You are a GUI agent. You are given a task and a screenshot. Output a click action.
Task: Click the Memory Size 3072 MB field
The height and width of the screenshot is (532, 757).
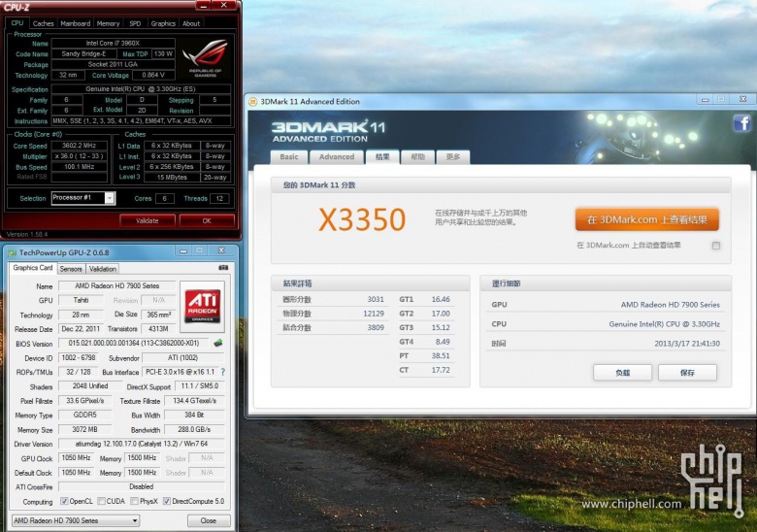click(85, 429)
